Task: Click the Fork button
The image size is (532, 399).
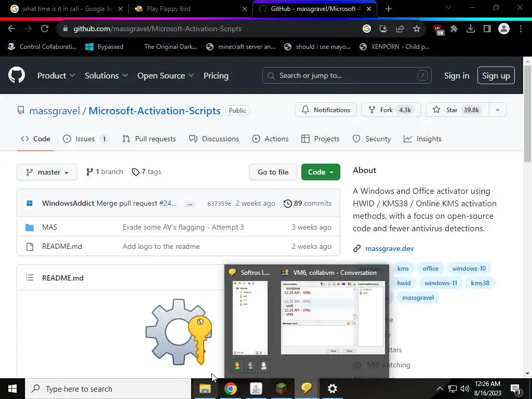Action: click(x=391, y=110)
